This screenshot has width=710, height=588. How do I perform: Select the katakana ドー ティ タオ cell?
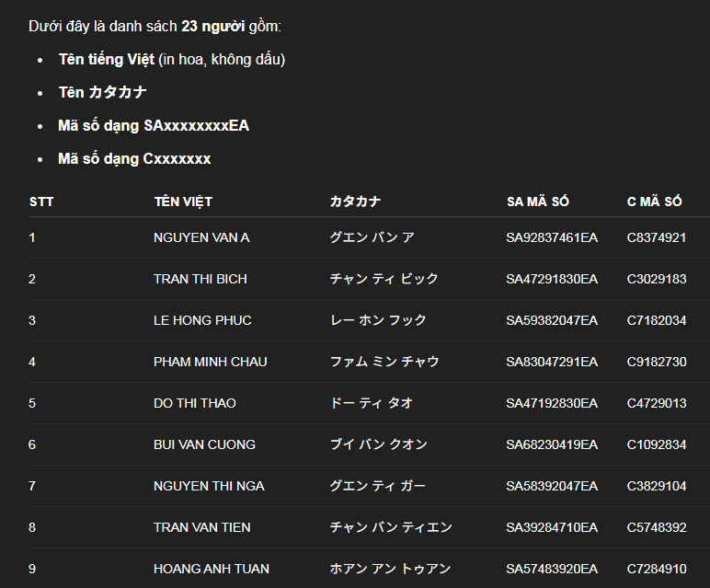[372, 403]
